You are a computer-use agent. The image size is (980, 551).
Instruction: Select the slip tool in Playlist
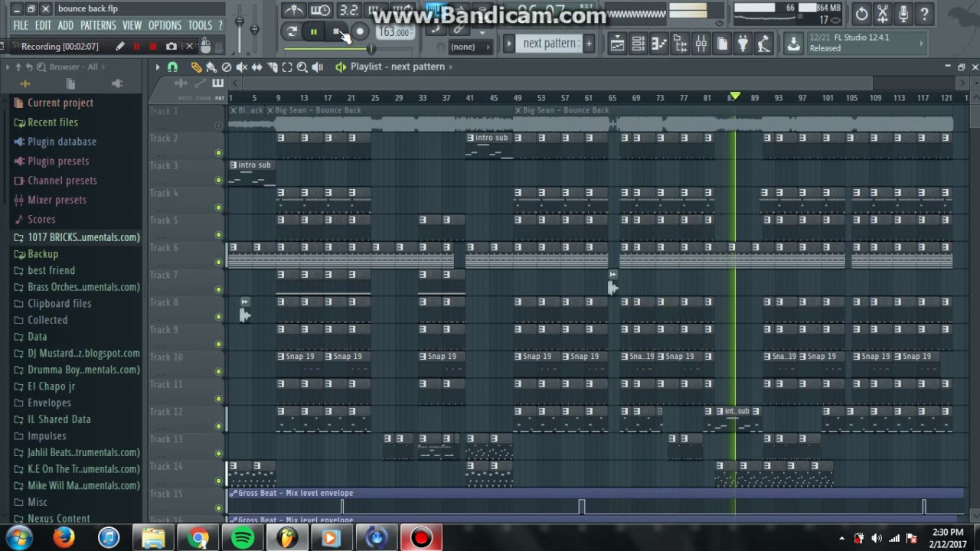256,67
